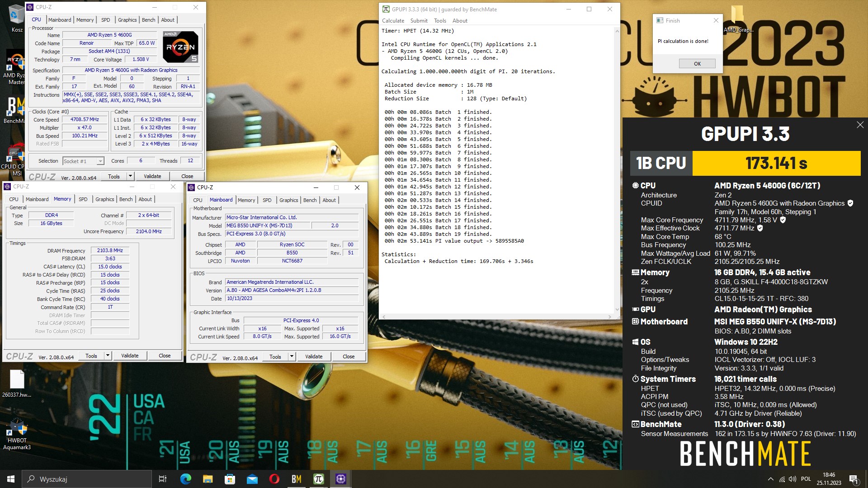Switch to GPUPI taskbar icon
The height and width of the screenshot is (488, 868).
[318, 479]
